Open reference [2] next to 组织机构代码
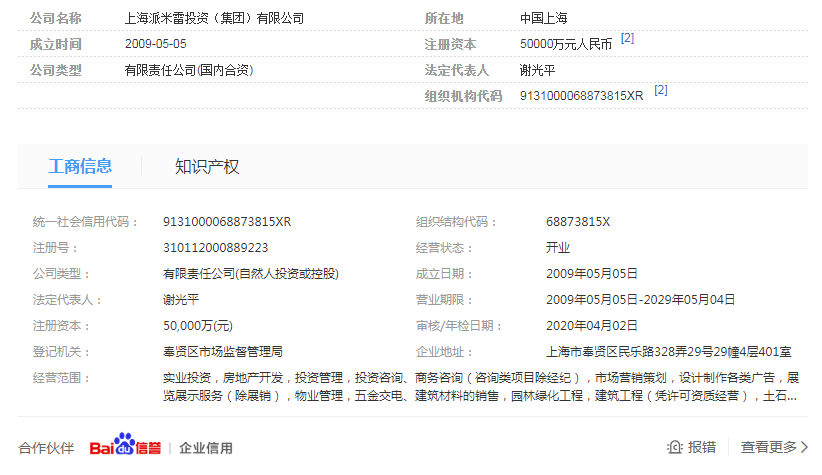Viewport: 822px width, 475px height. click(661, 90)
